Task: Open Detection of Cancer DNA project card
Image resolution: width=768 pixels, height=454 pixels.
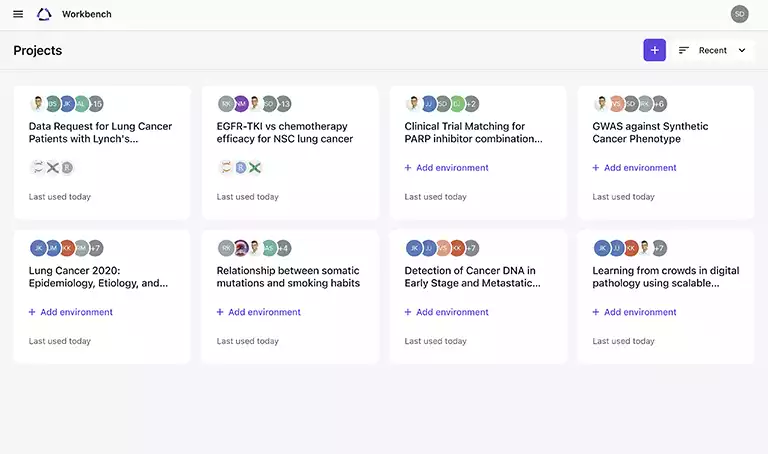Action: 472,277
